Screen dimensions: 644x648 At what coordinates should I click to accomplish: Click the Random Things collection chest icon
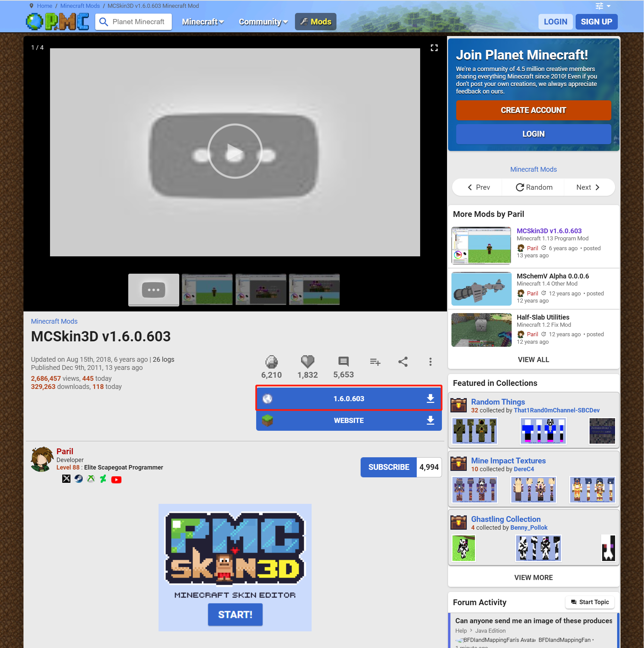459,405
